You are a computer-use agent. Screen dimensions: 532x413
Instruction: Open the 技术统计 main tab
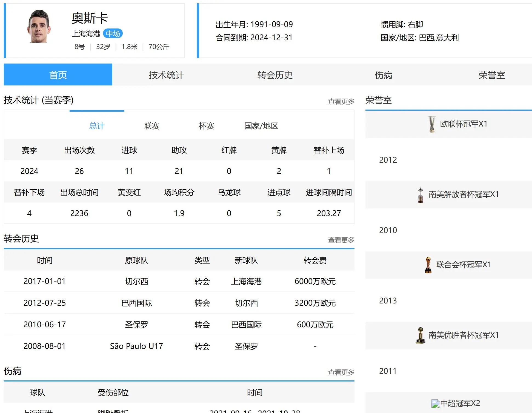tap(166, 75)
